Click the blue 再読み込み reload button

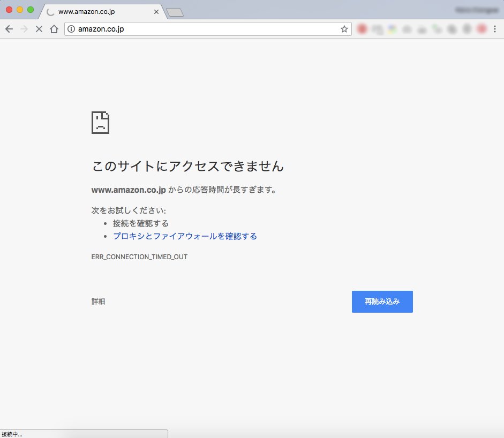pos(382,301)
